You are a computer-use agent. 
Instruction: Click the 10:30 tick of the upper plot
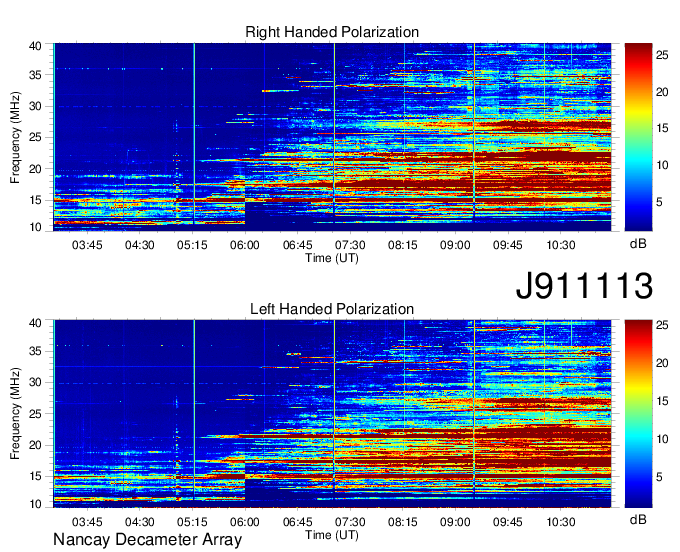pyautogui.click(x=560, y=245)
